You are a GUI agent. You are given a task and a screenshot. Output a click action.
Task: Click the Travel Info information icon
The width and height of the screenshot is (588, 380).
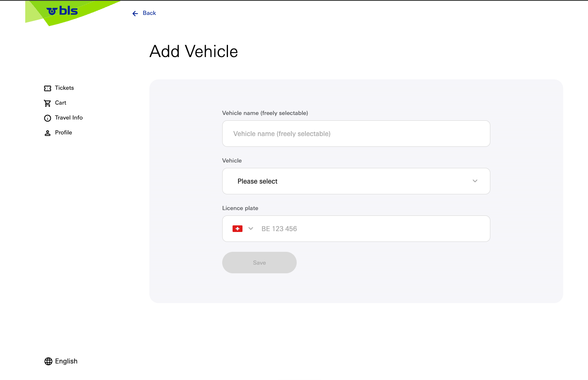coord(47,118)
